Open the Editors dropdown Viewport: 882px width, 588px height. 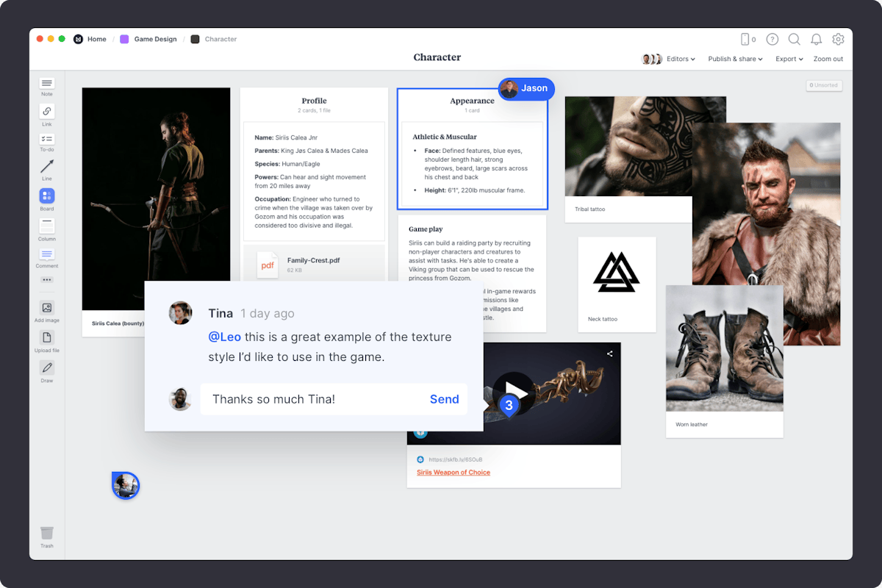[678, 59]
